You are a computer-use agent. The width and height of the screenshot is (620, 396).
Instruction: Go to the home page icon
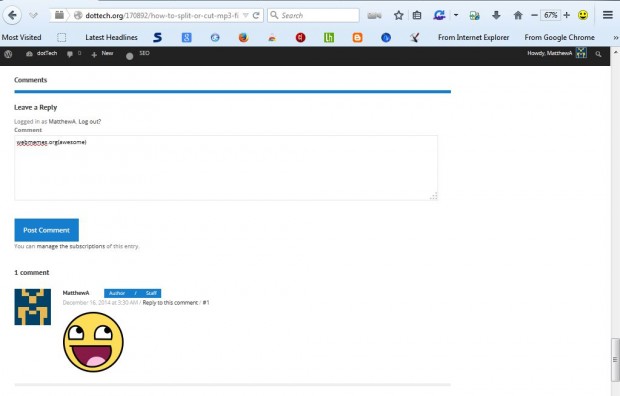tap(518, 15)
